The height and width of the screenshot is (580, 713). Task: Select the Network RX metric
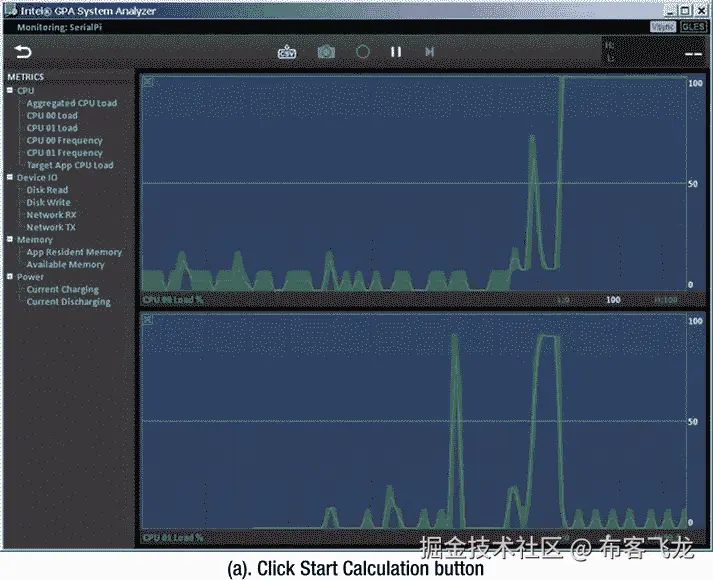coord(51,215)
